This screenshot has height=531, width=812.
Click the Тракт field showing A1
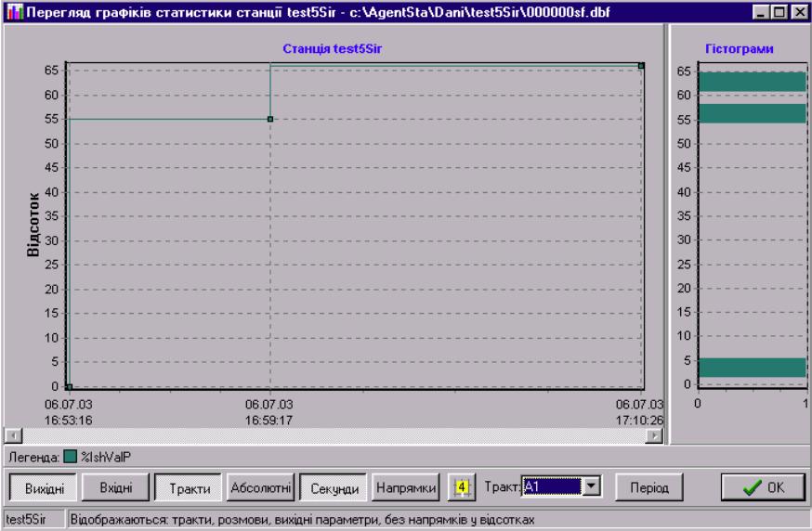click(552, 486)
